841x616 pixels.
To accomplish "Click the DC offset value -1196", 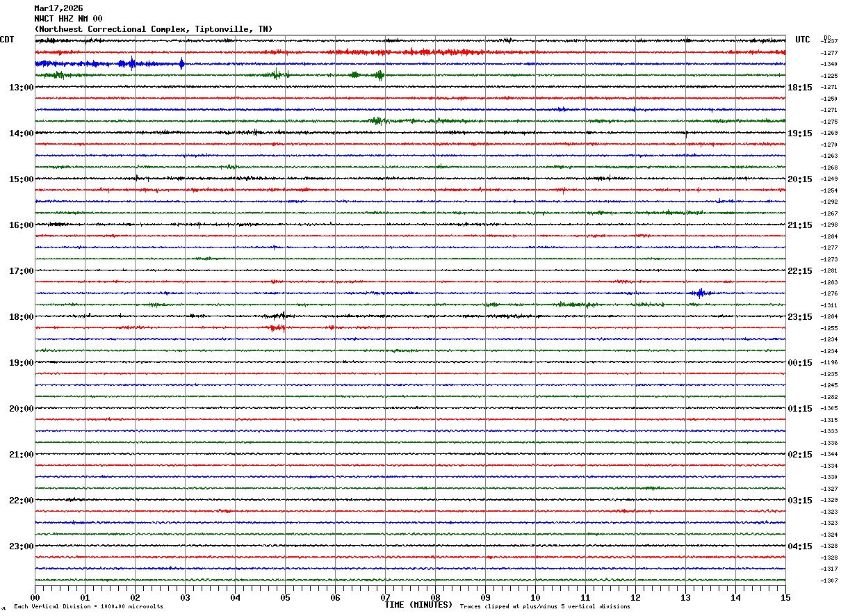I will tap(829, 363).
